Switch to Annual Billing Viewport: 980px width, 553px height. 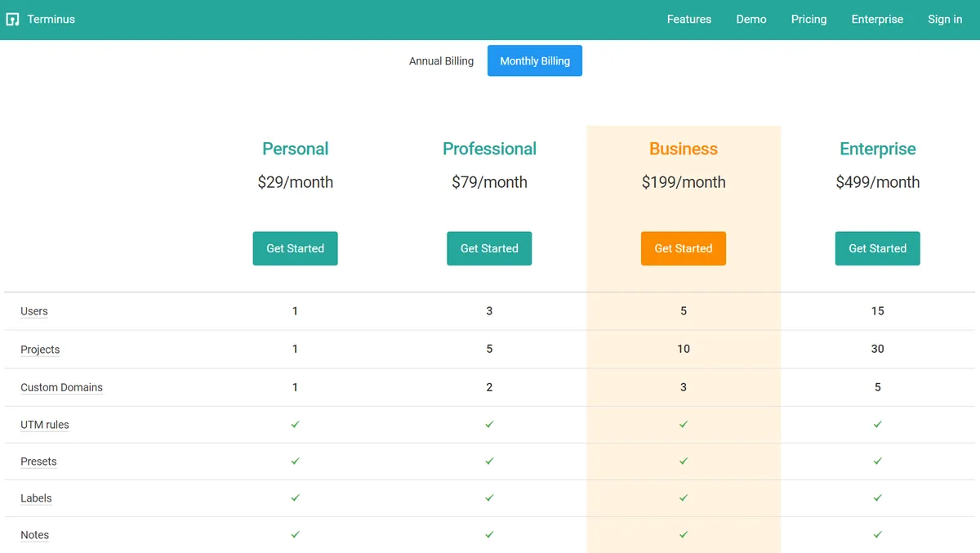coord(441,61)
